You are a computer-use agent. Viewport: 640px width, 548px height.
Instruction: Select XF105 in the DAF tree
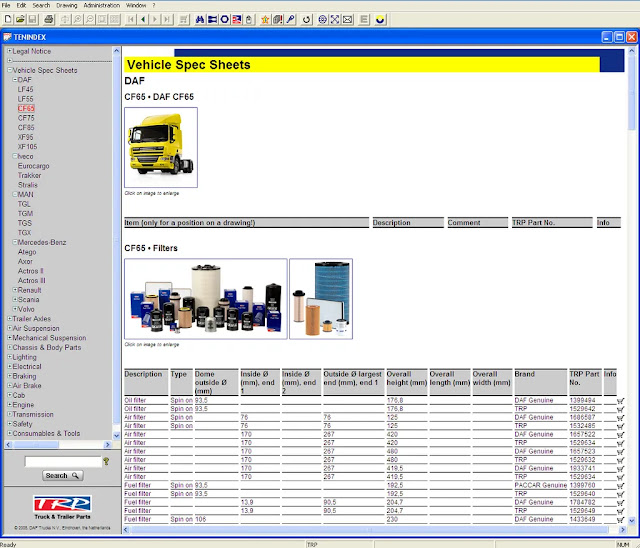(x=27, y=146)
